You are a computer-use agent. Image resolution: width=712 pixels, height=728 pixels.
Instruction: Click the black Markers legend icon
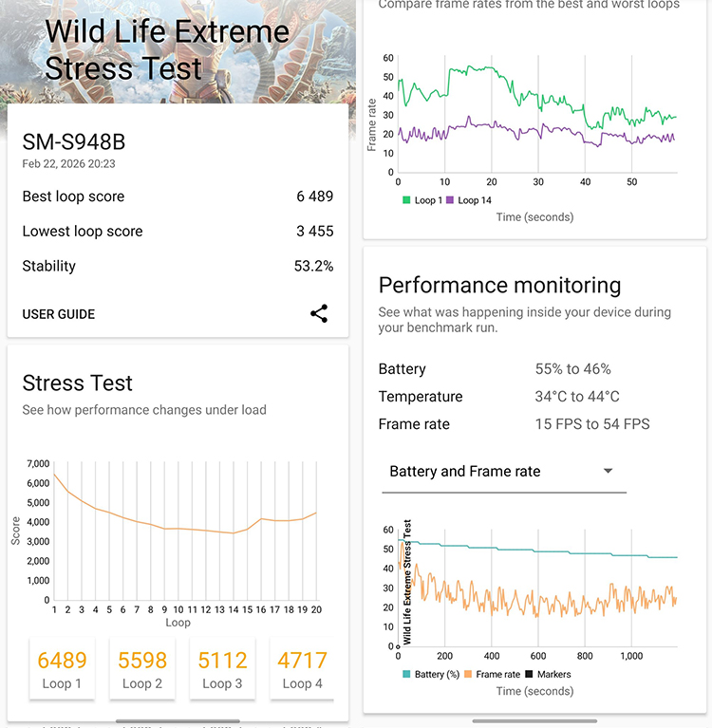(x=529, y=675)
